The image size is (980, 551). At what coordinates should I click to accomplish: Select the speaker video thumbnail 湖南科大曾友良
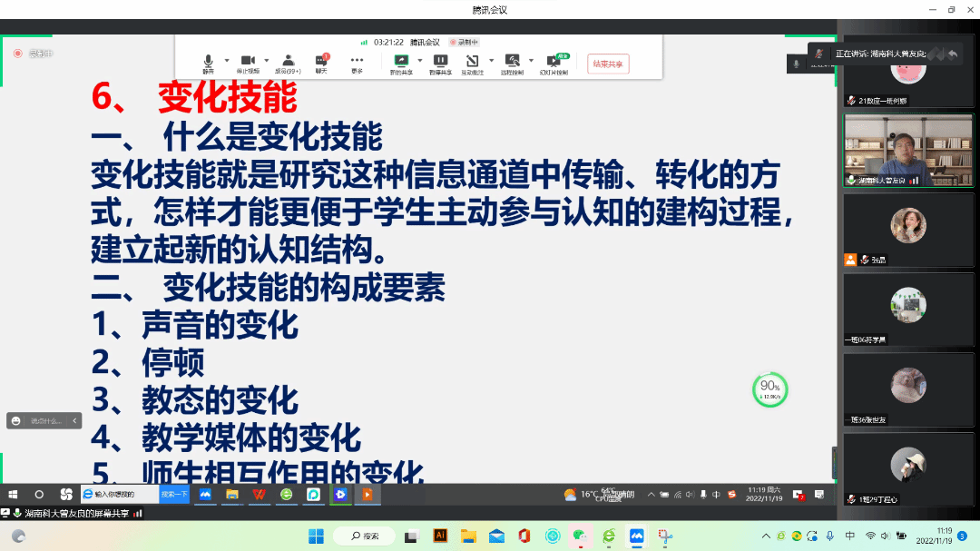click(907, 150)
